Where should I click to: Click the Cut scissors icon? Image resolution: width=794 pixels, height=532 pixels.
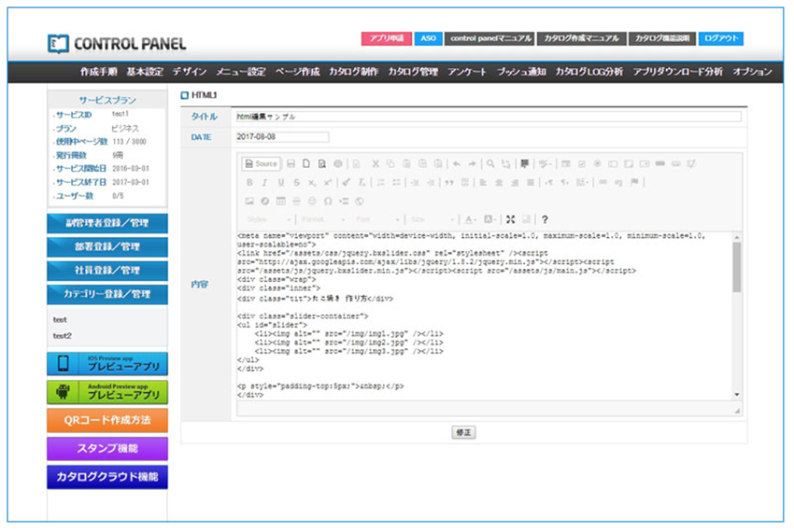pyautogui.click(x=376, y=163)
